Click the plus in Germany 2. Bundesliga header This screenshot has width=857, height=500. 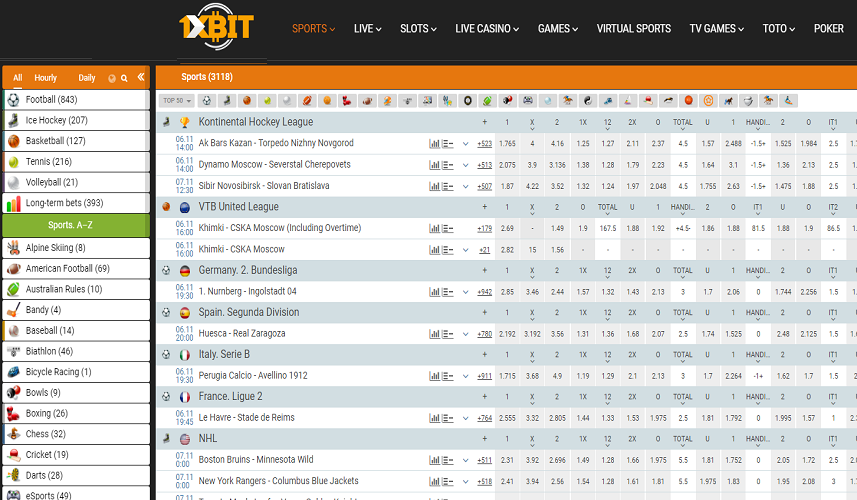(x=484, y=270)
